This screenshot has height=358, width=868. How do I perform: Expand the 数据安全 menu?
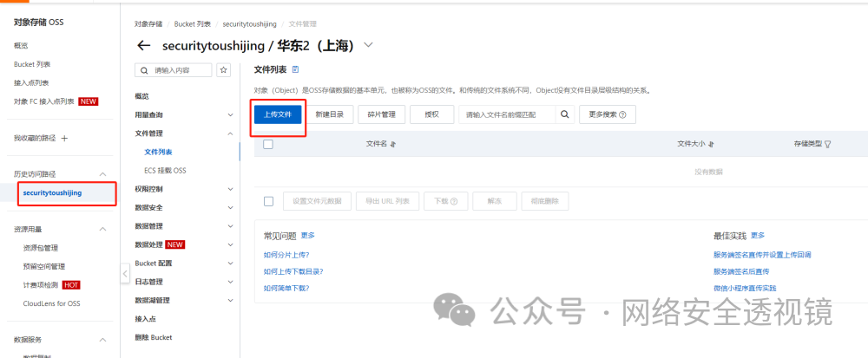coord(231,208)
